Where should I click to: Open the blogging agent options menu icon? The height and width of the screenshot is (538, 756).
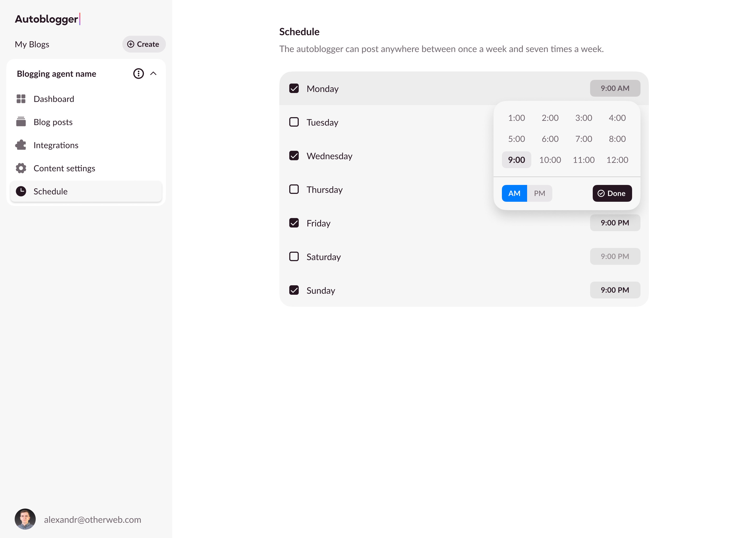pos(138,74)
